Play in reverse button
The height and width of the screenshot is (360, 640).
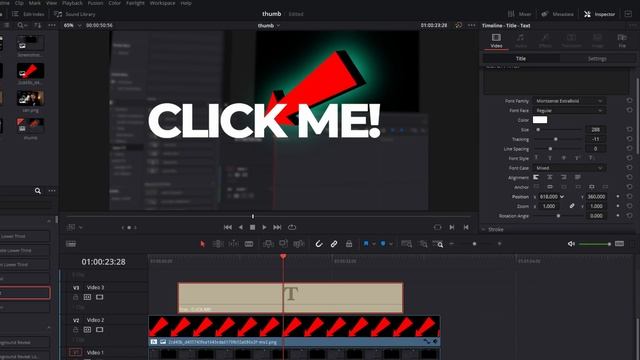tap(240, 227)
